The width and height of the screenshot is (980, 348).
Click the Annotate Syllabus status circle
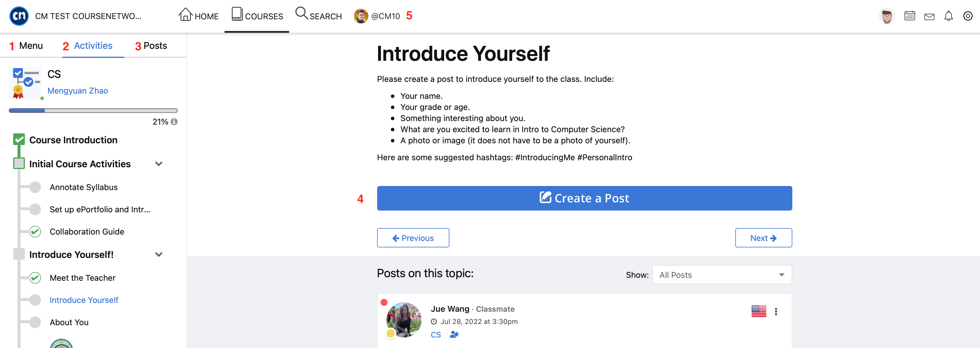click(x=35, y=187)
